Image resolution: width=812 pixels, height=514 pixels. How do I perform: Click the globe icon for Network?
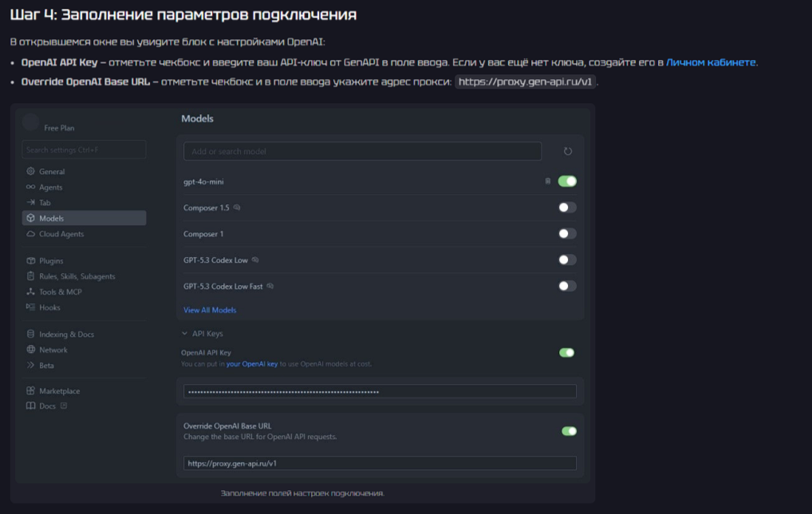click(x=31, y=350)
